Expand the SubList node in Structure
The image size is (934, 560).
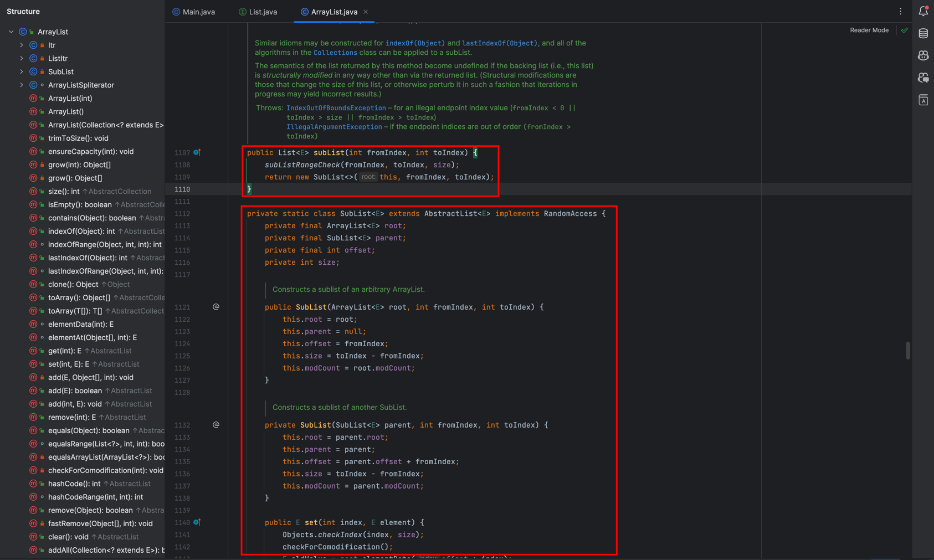pos(22,72)
